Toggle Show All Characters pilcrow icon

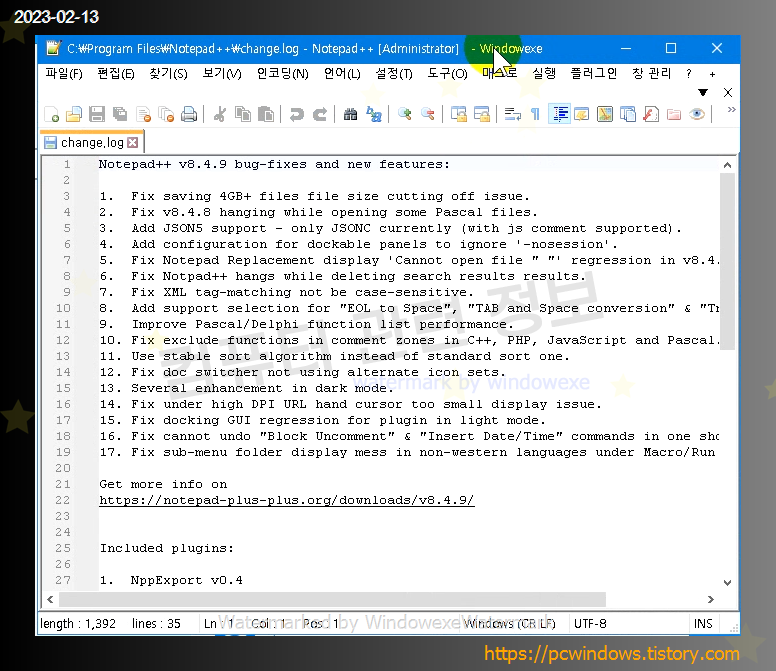pos(535,114)
